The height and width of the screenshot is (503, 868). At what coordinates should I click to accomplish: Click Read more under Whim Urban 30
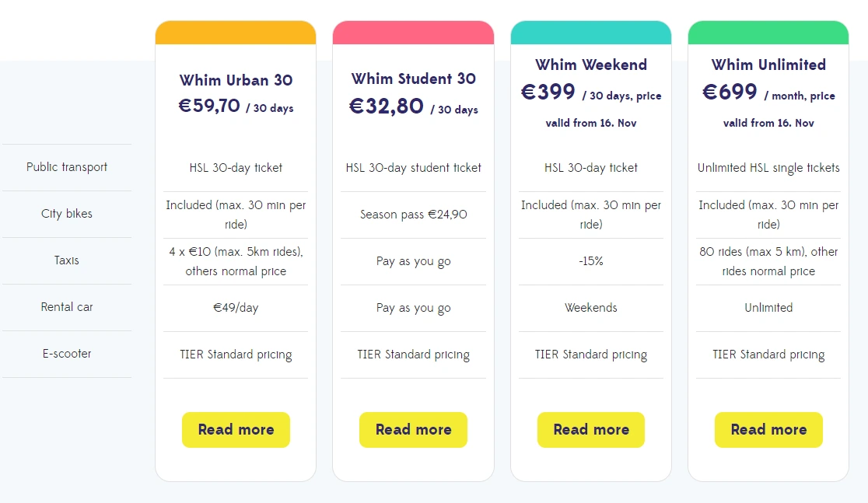236,429
